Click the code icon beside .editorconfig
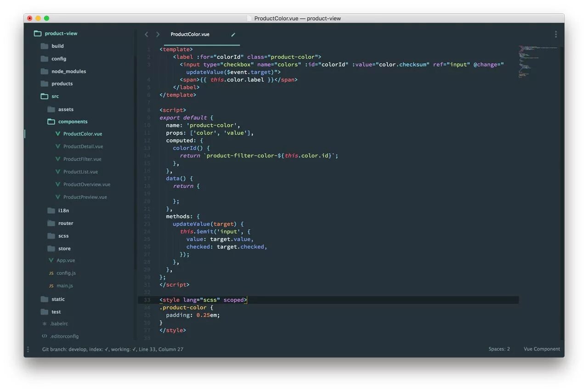The height and width of the screenshot is (391, 588). (x=45, y=336)
